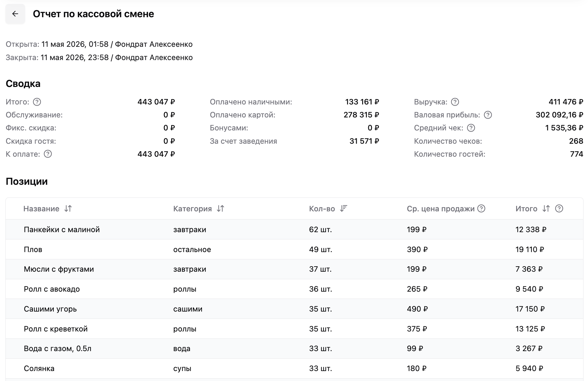Click the 265 ₽ average price cell

(417, 289)
